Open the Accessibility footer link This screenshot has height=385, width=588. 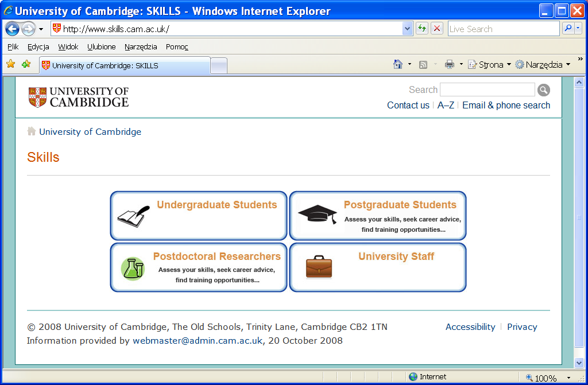pos(470,327)
